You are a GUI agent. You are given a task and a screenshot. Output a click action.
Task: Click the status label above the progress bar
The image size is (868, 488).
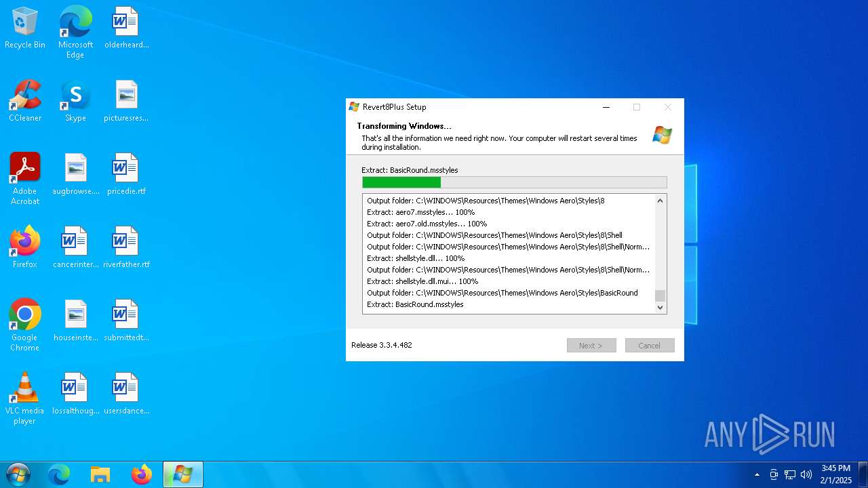coord(410,170)
